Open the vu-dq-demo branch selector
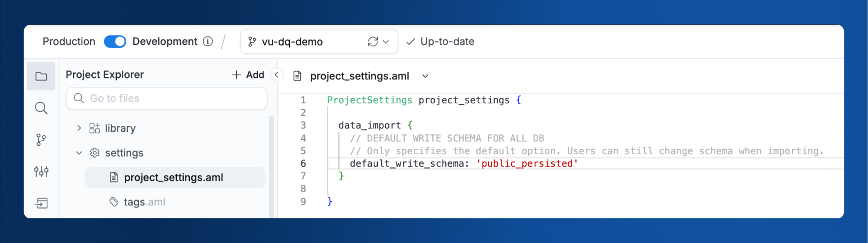 pos(319,41)
